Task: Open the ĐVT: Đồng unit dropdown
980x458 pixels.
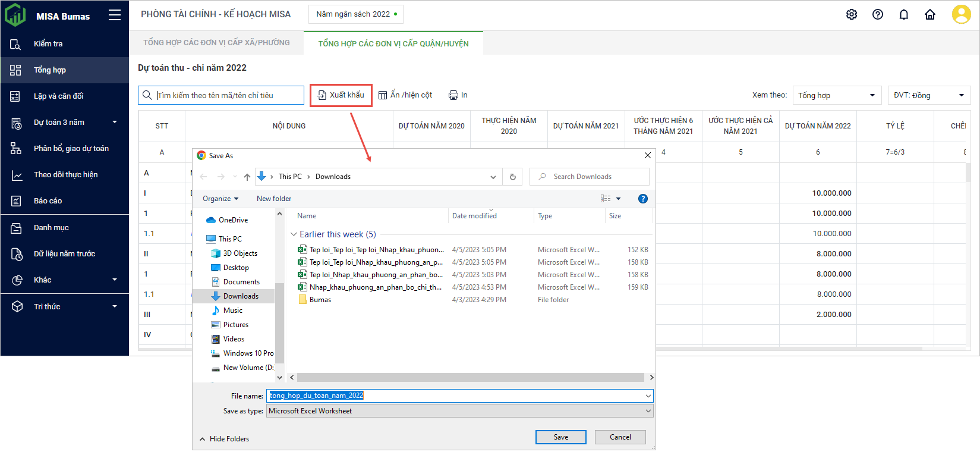Action: (928, 95)
